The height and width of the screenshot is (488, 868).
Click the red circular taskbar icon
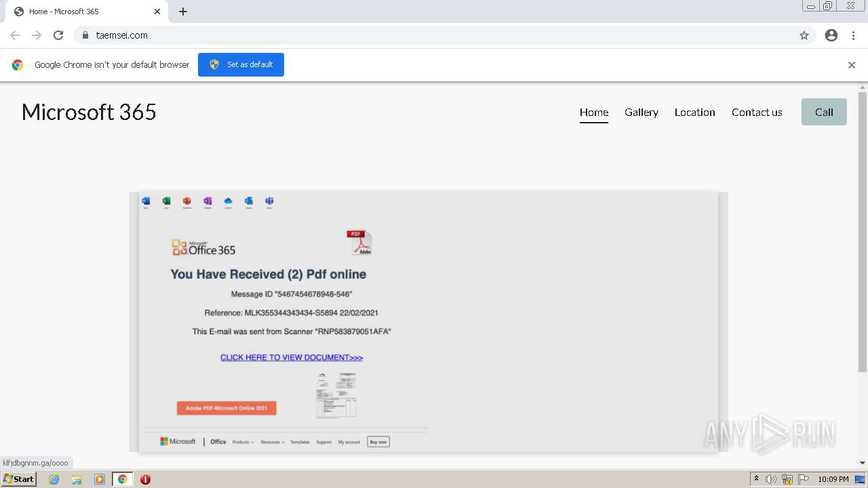tap(145, 479)
